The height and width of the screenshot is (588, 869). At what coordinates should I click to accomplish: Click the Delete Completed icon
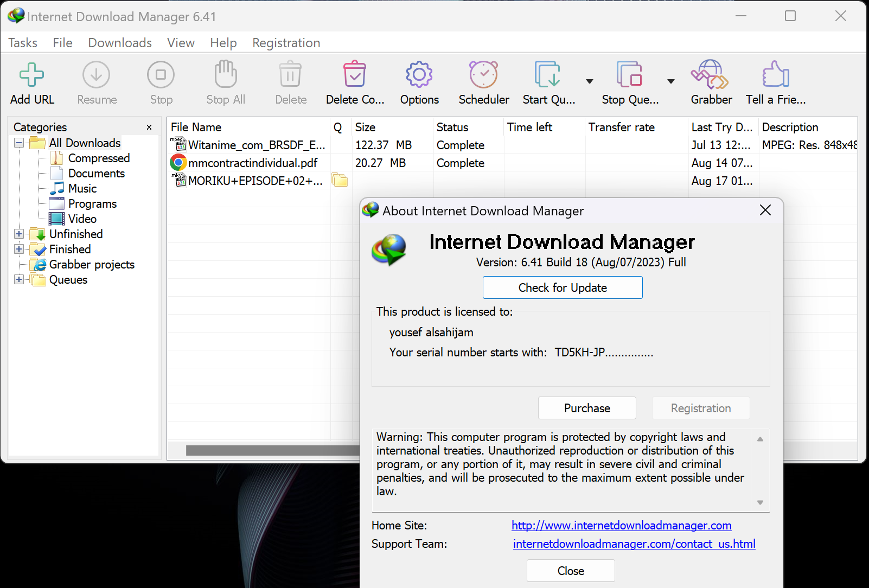point(355,74)
